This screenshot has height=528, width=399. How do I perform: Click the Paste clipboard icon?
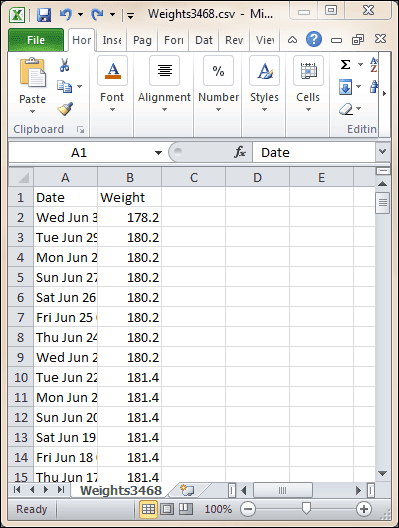(x=33, y=72)
